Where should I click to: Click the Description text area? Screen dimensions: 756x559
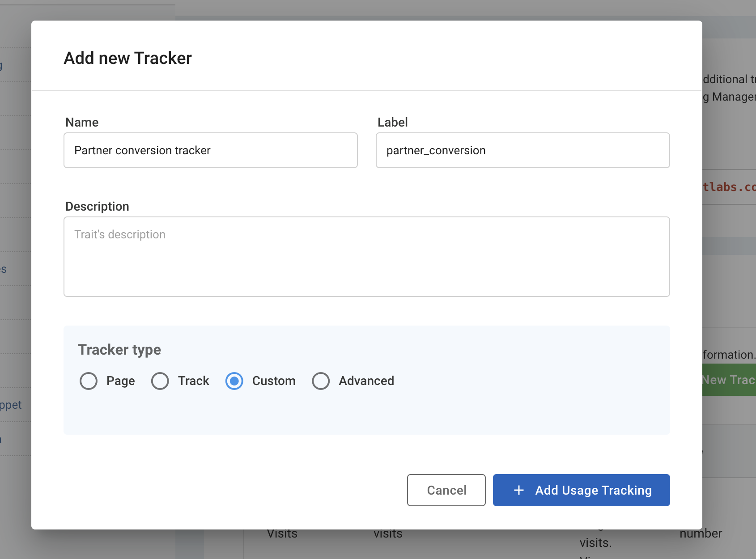tap(367, 257)
